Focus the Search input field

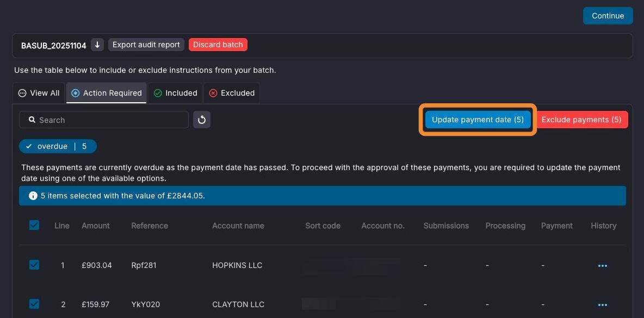click(104, 120)
